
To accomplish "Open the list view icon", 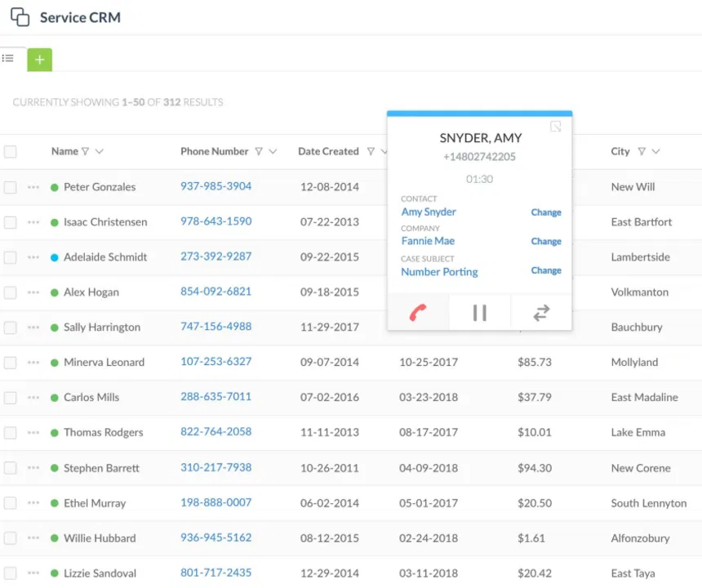I will tap(8, 58).
